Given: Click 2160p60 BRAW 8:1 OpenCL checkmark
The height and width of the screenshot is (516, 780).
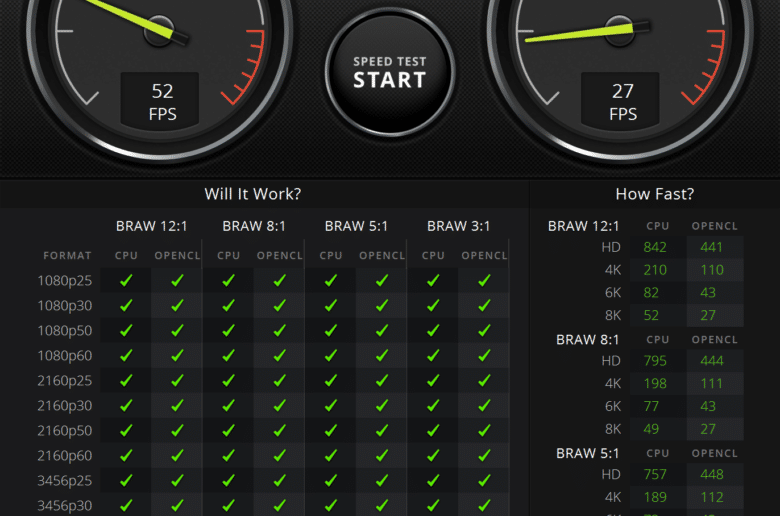Looking at the screenshot, I should (280, 455).
